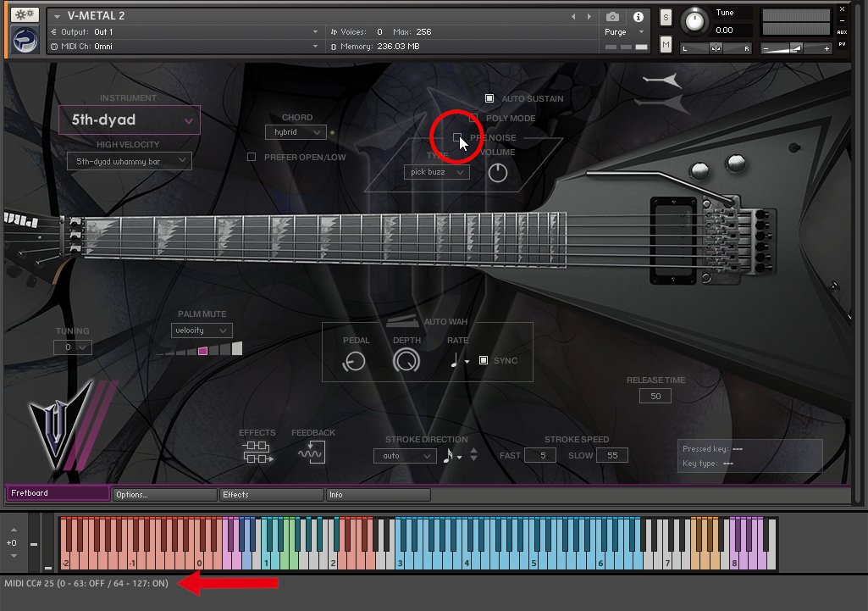
Task: Open the Palm Mute velocity dropdown
Action: tap(202, 330)
